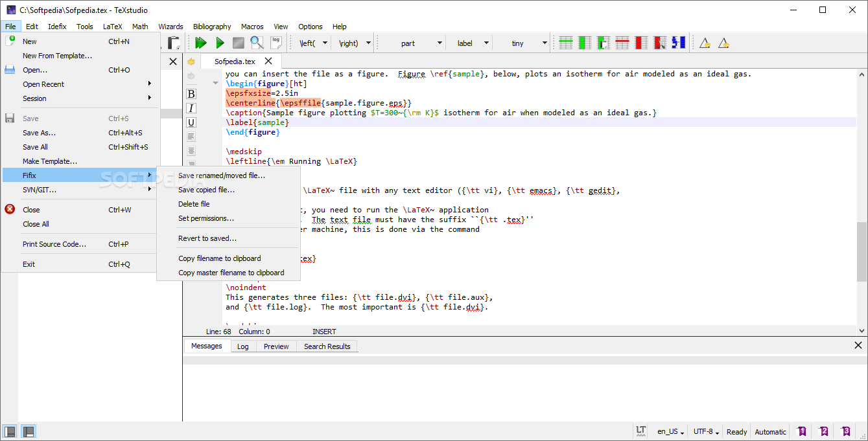Click bookmark 3 icon in status bar
The image size is (868, 441).
846,431
